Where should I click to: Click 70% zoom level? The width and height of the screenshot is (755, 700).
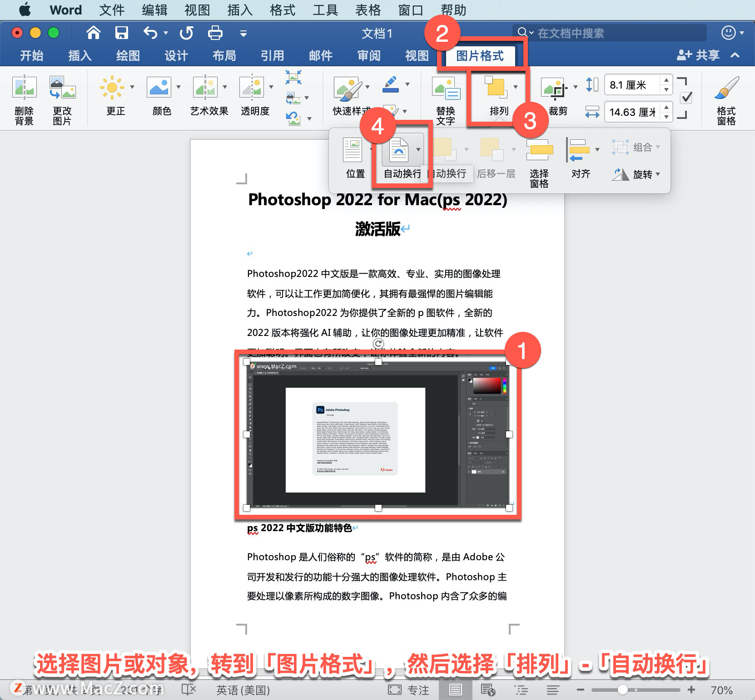pyautogui.click(x=721, y=690)
